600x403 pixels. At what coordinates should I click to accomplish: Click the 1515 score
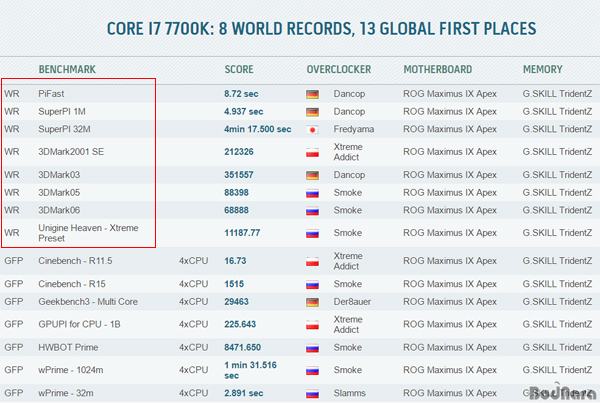234,284
